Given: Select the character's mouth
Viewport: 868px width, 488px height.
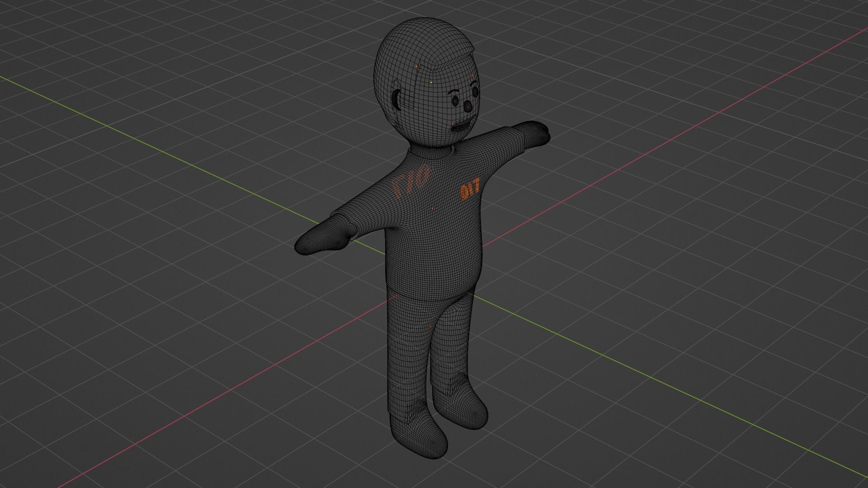Looking at the screenshot, I should 461,127.
